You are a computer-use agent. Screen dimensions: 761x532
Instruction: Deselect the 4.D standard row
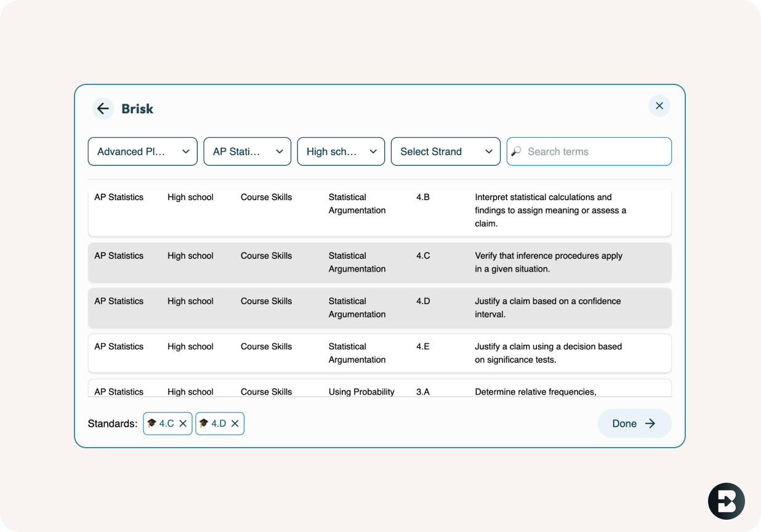(380, 308)
